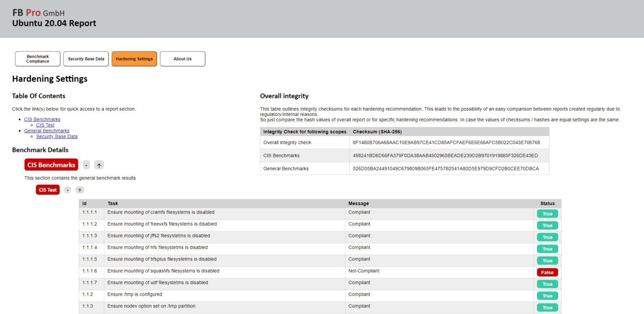Screen dimensions: 644x314
Task: Click the red CIS Benchmarks badge
Action: [51, 165]
